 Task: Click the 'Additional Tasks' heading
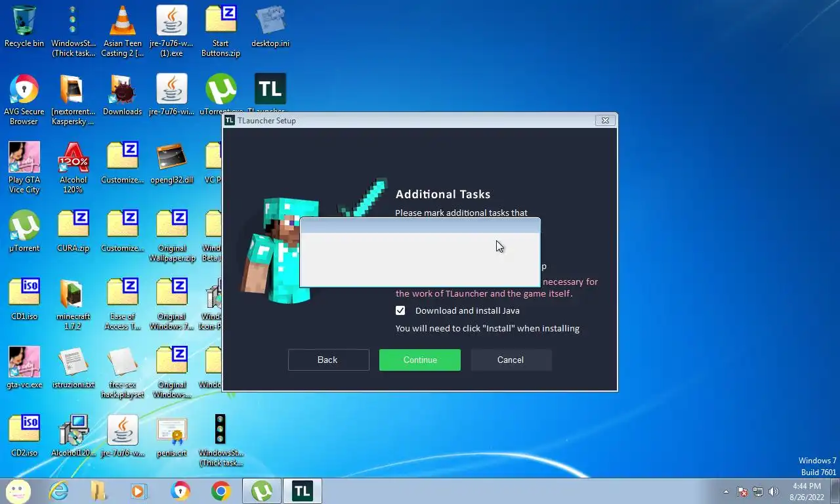[443, 194]
